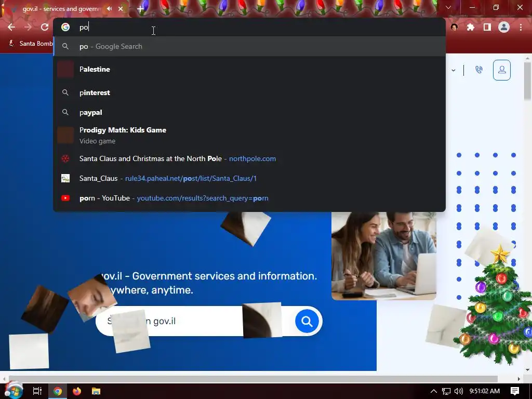Choose the Palestine suggestion
This screenshot has width=532, height=399.
[x=249, y=69]
